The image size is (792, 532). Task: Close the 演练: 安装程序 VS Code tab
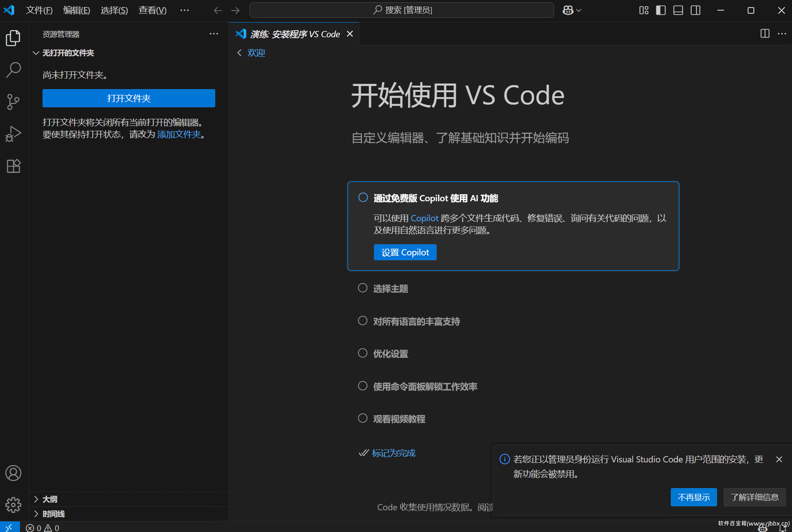click(350, 34)
